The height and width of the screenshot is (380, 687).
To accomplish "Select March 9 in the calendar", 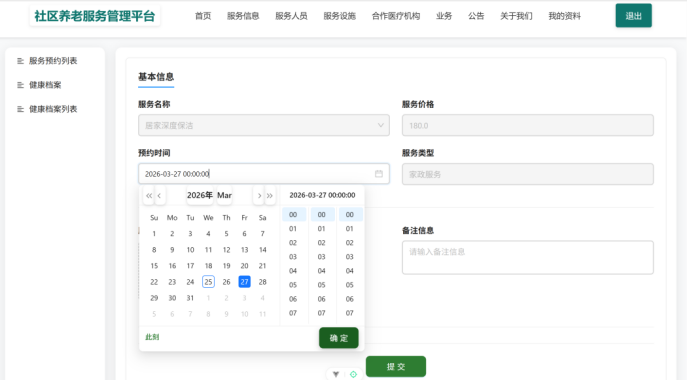I will 172,250.
